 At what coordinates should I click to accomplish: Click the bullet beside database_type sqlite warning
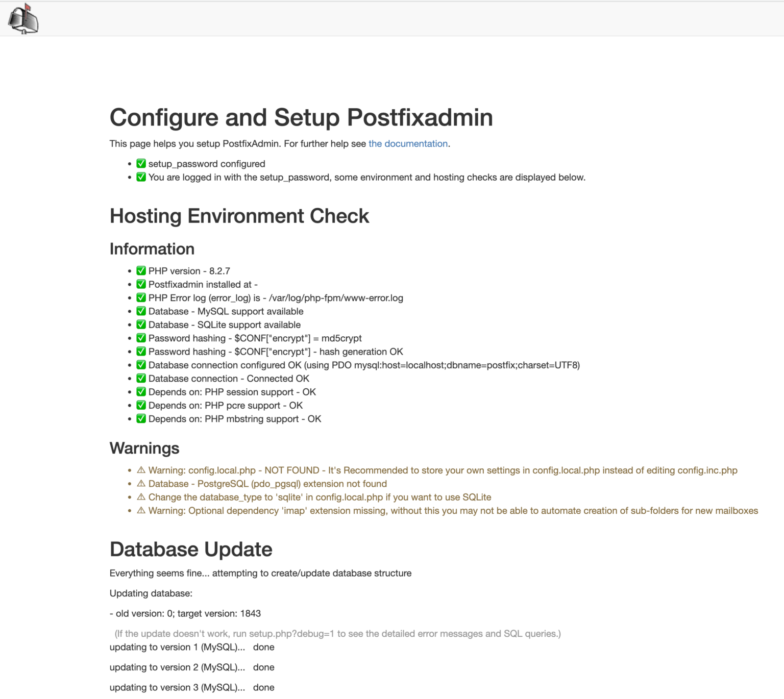pos(130,497)
